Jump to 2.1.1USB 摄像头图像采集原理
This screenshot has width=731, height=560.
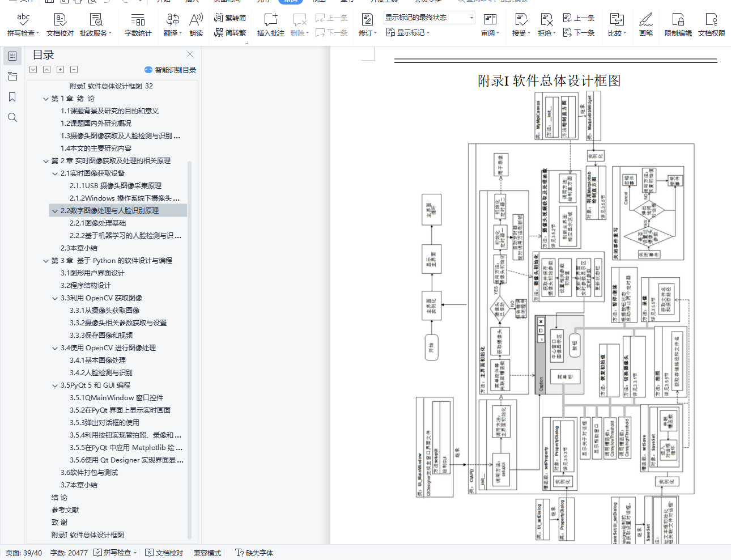(x=116, y=186)
